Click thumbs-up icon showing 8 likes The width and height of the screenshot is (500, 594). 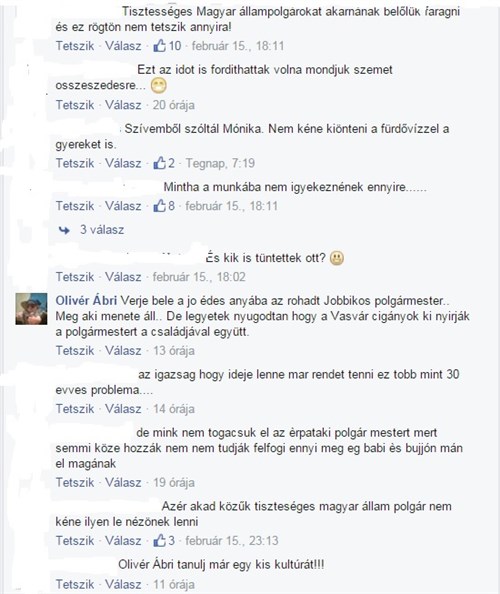point(159,206)
